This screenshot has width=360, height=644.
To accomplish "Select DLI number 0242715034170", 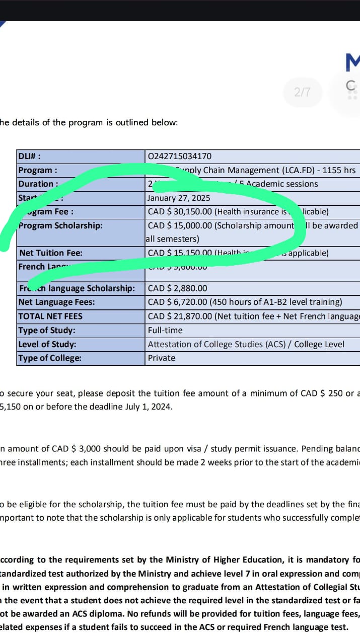I will pyautogui.click(x=180, y=156).
